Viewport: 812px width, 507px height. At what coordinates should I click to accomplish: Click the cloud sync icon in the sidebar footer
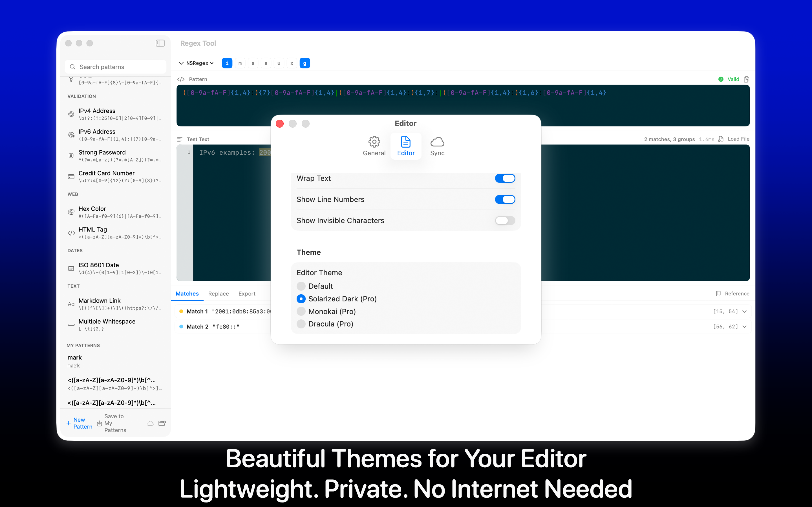coord(150,423)
